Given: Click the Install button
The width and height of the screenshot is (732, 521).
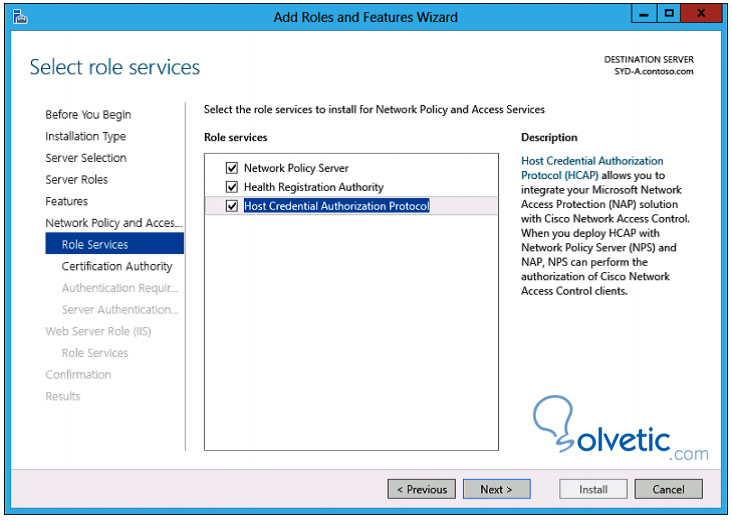Looking at the screenshot, I should (593, 489).
